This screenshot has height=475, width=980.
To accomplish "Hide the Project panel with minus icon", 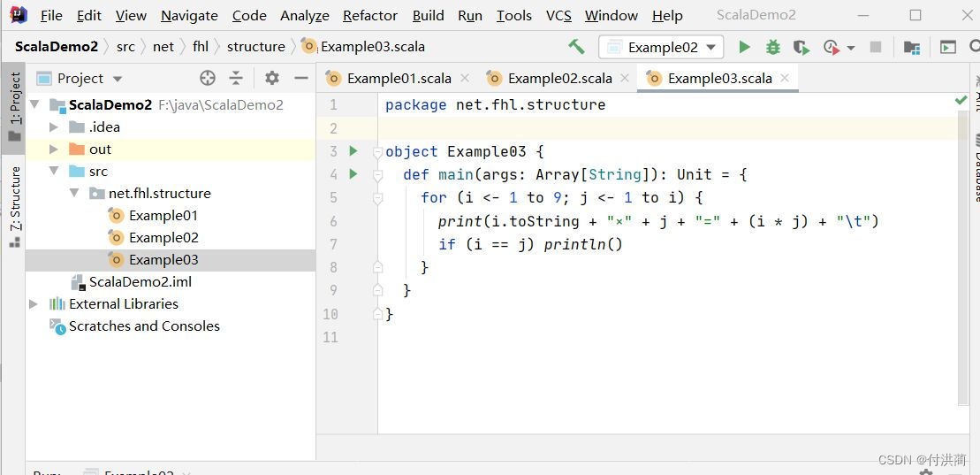I will (x=301, y=78).
